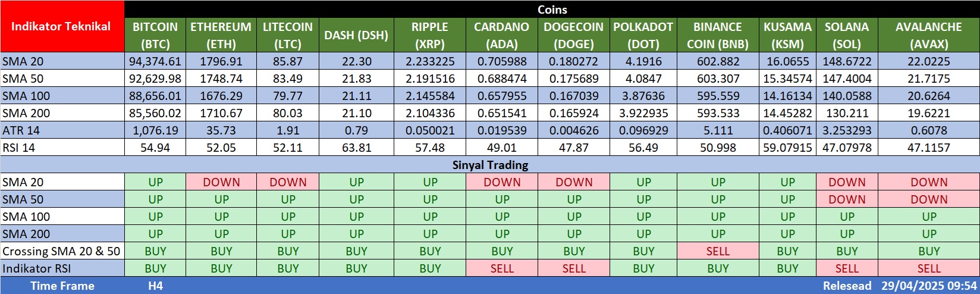Click the ATR 14 row label

pyautogui.click(x=21, y=130)
